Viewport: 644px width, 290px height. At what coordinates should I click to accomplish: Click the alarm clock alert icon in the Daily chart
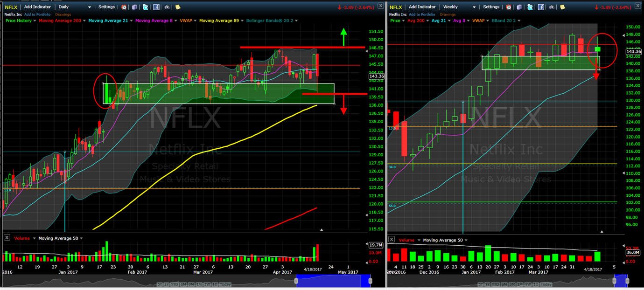(x=124, y=7)
